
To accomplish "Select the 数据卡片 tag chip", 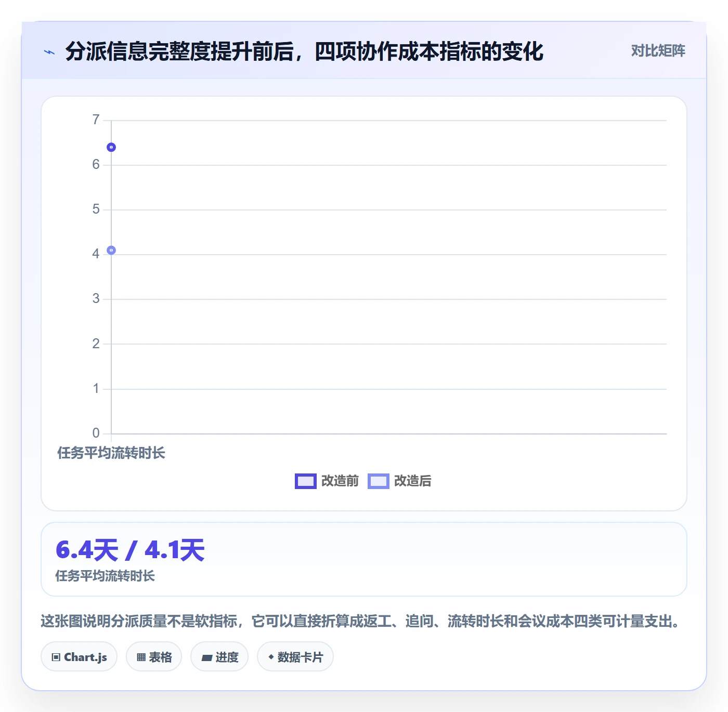I will pos(295,657).
